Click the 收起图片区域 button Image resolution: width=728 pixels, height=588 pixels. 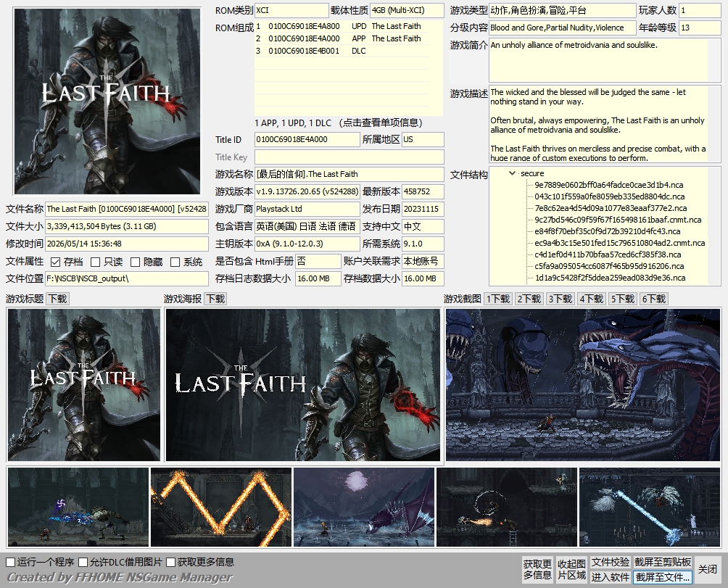571,569
